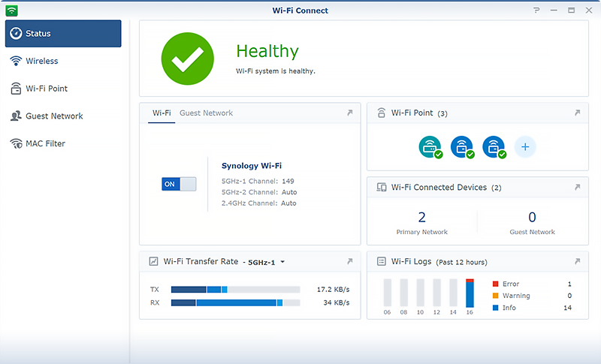This screenshot has width=601, height=364.
Task: Click the green healthy checkmark icon
Action: (187, 59)
